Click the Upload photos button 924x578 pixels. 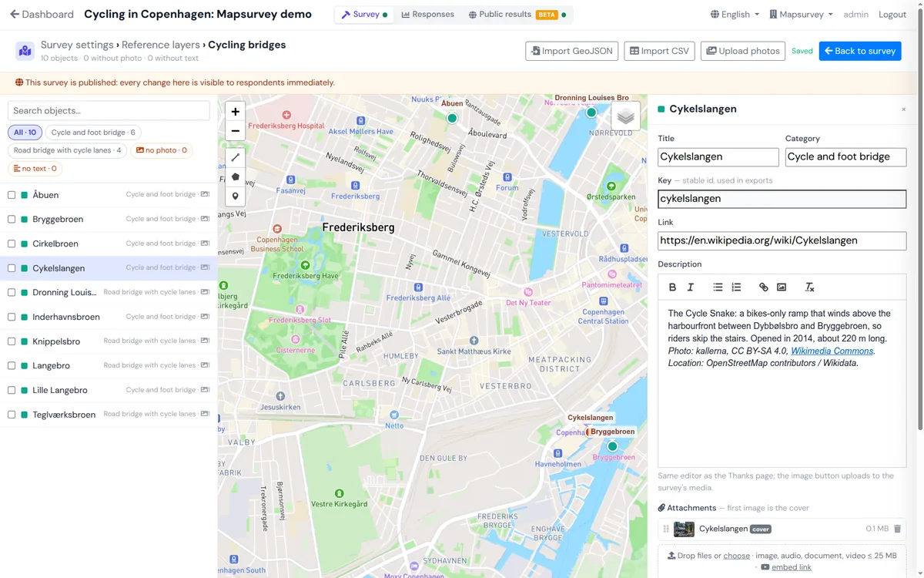743,51
